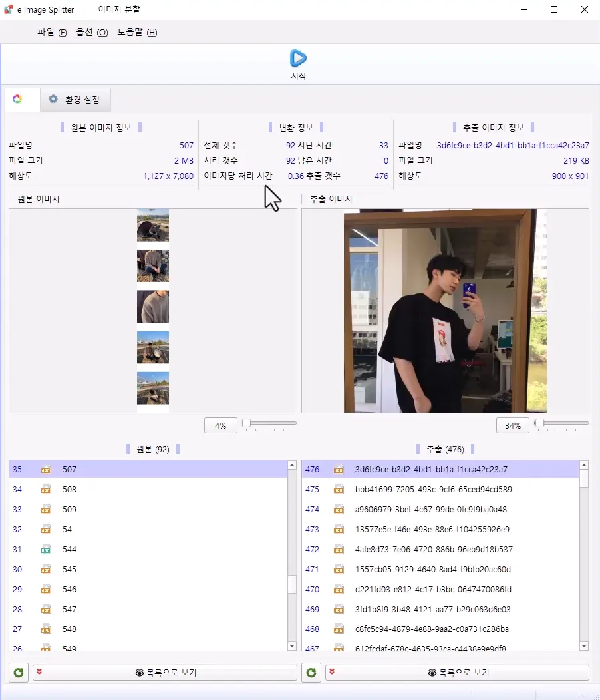Select extracted file d221fd03-e812-4c17-b3bc-0647470086fd
The width and height of the screenshot is (600, 700).
440,590
